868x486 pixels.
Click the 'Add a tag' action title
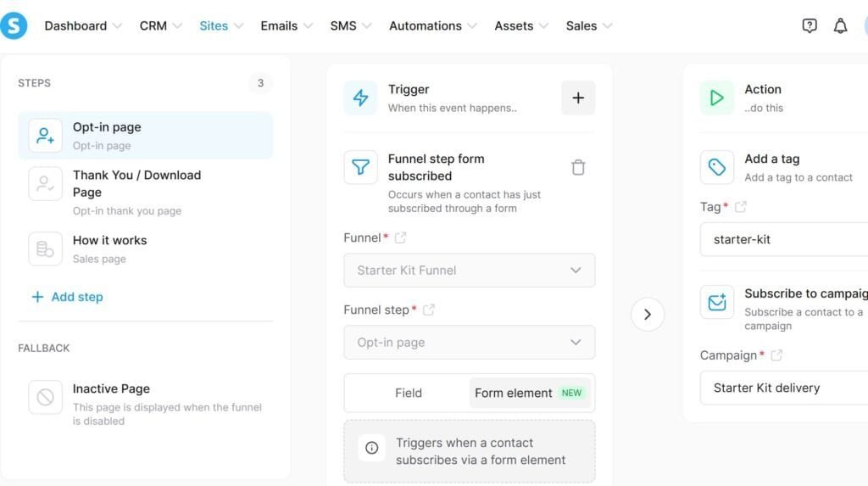click(771, 159)
